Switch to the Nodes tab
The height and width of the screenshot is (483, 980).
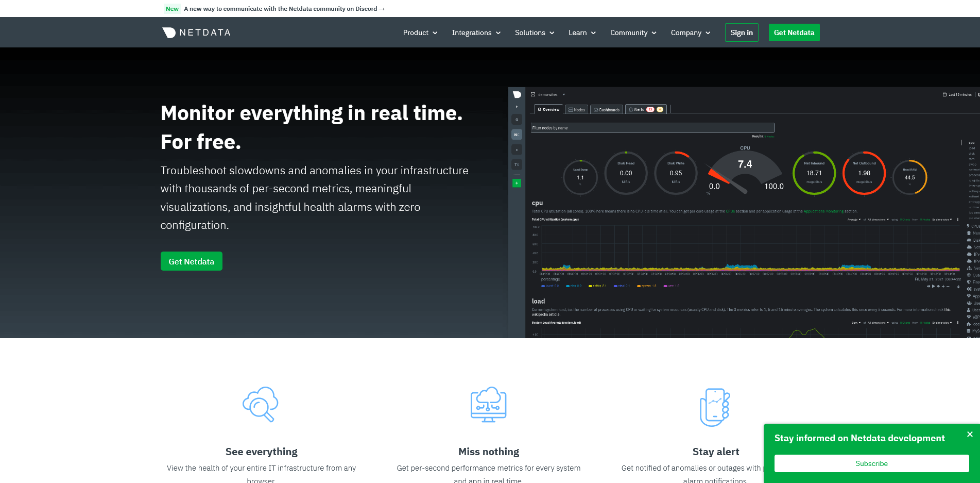coord(577,110)
